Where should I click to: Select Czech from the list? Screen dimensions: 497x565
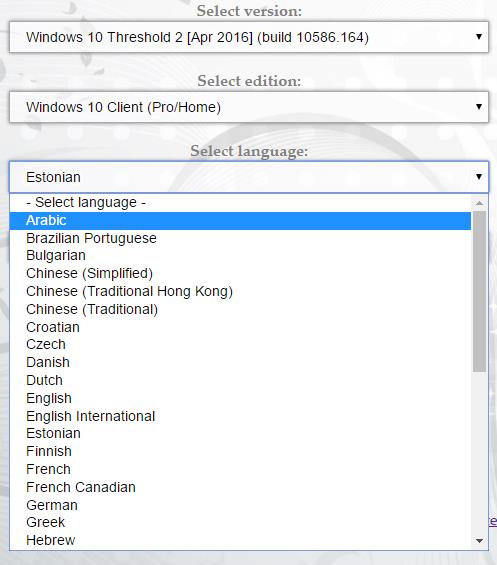click(240, 344)
